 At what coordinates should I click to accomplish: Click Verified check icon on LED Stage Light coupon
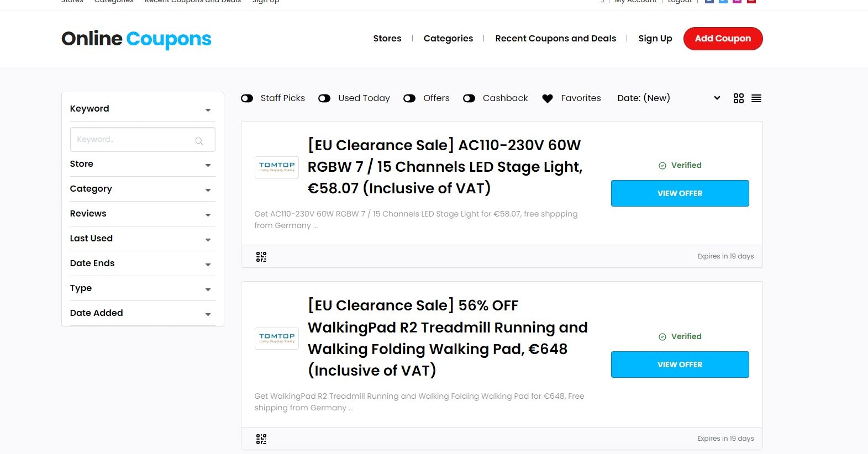click(662, 166)
